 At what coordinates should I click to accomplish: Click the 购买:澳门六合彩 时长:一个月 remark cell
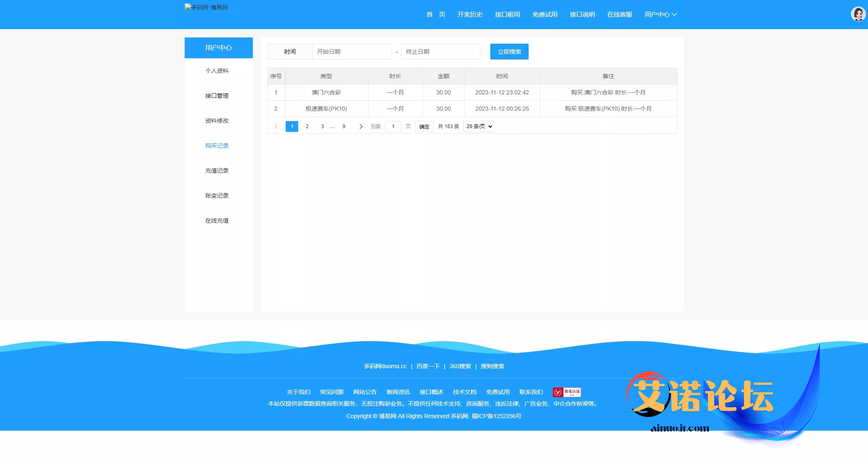point(608,92)
